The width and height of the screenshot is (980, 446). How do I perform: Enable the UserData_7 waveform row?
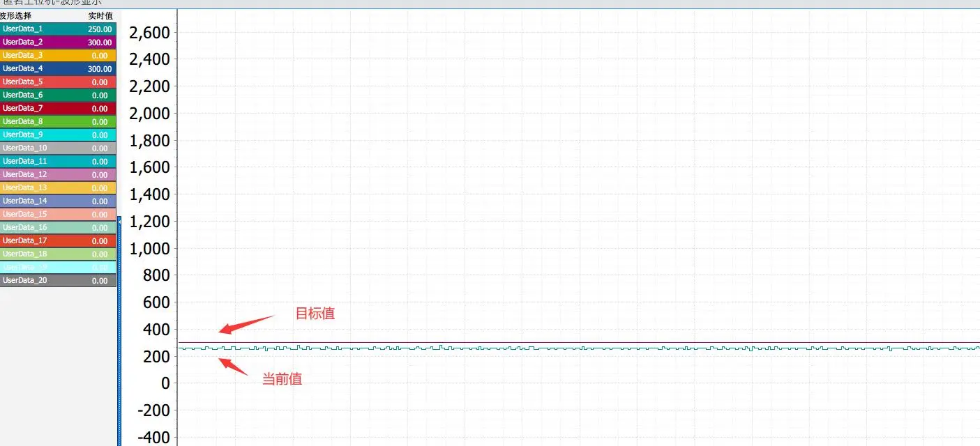[23, 108]
